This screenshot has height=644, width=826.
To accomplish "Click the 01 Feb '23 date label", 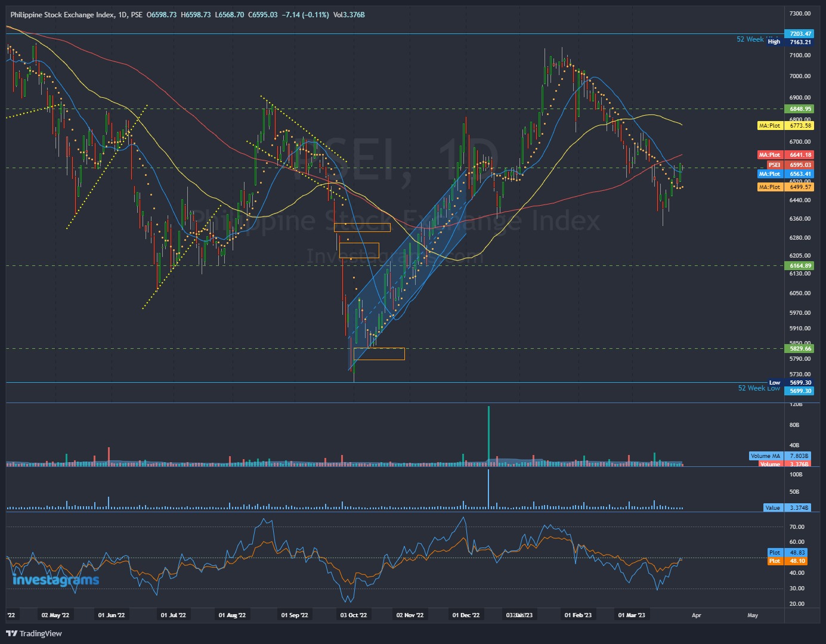I will [x=578, y=615].
